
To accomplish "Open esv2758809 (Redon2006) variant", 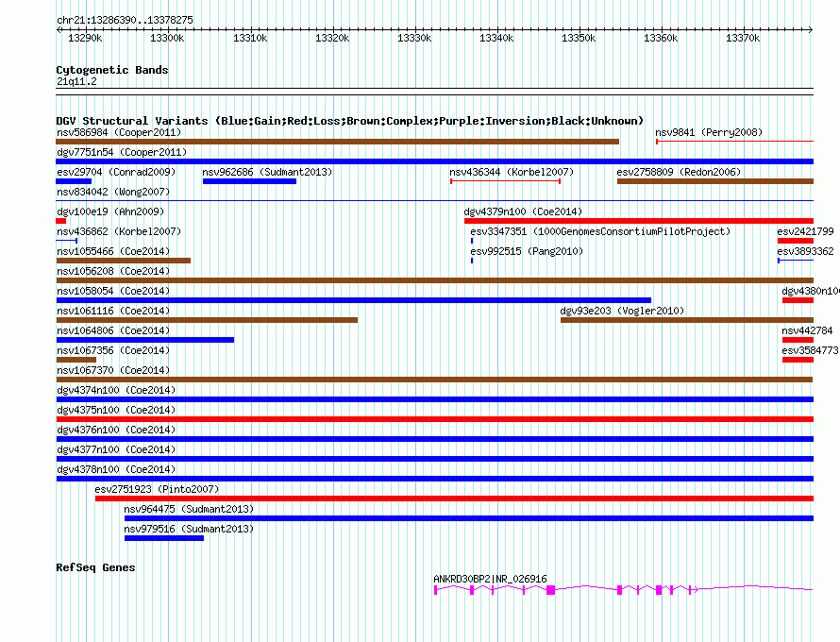I will click(679, 172).
